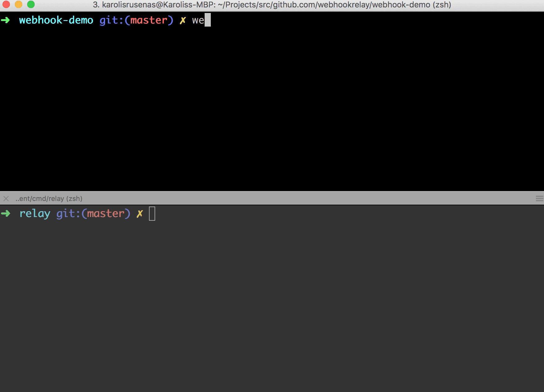The height and width of the screenshot is (392, 544).
Task: Click the yellow minimize traffic light button
Action: (19, 5)
